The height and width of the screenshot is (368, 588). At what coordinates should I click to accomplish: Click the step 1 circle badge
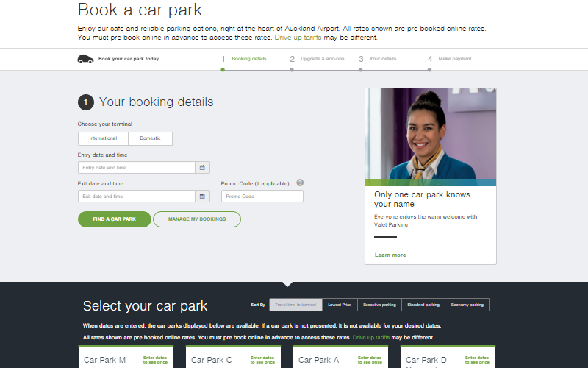point(85,102)
